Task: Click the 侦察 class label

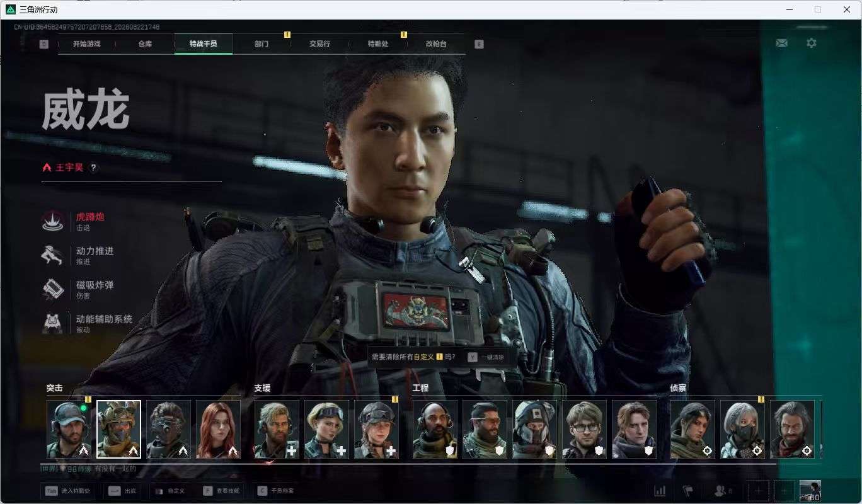Action: click(679, 388)
